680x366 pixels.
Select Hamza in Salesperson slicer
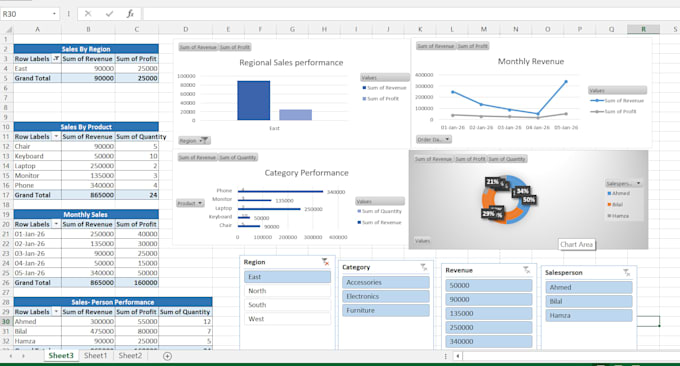(589, 315)
